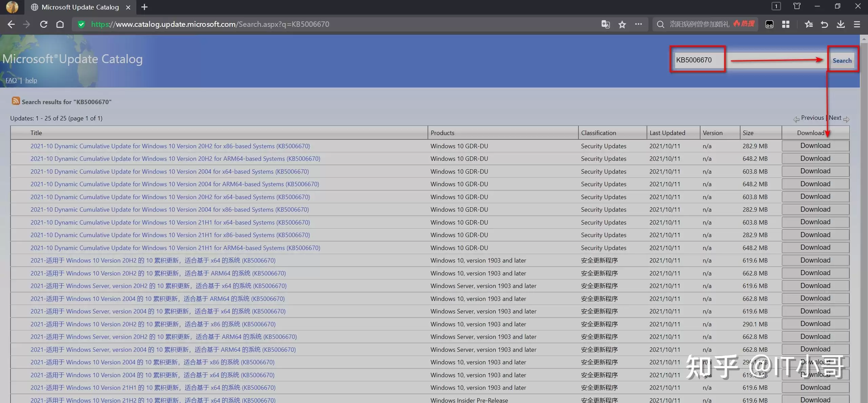
Task: Open the Windows 10 Version 21H2 累积更新 x64 link
Action: (x=153, y=400)
